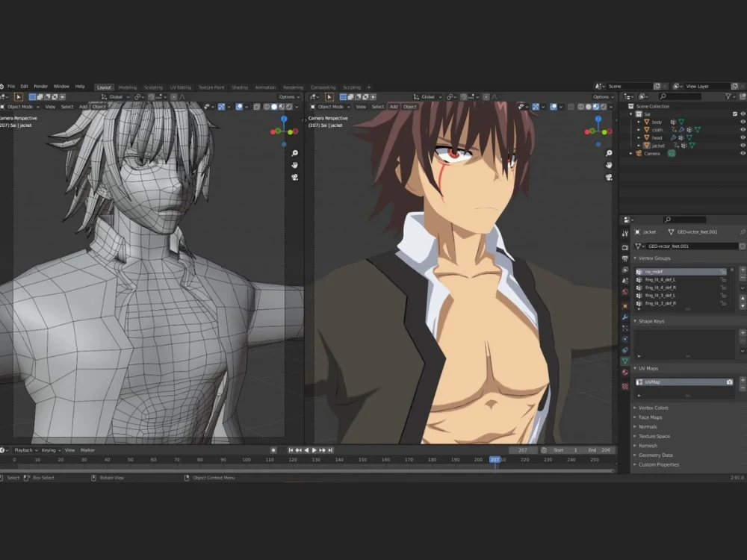
Task: Open the Scene properties tab
Action: (x=625, y=281)
